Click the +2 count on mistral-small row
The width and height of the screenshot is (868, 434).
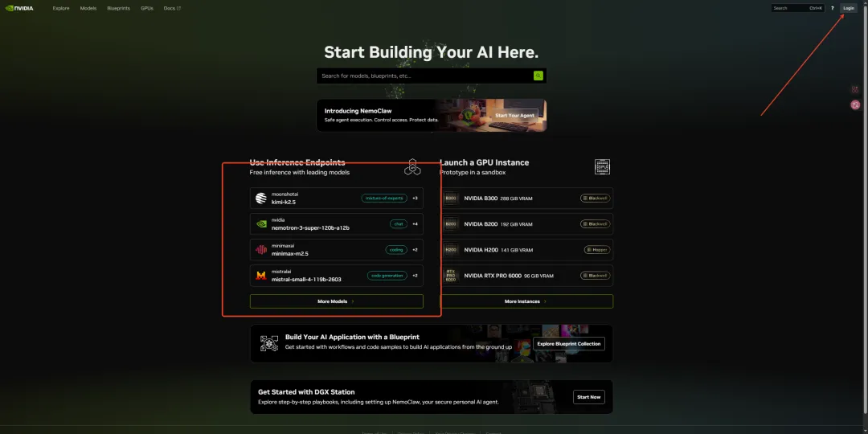click(x=415, y=276)
